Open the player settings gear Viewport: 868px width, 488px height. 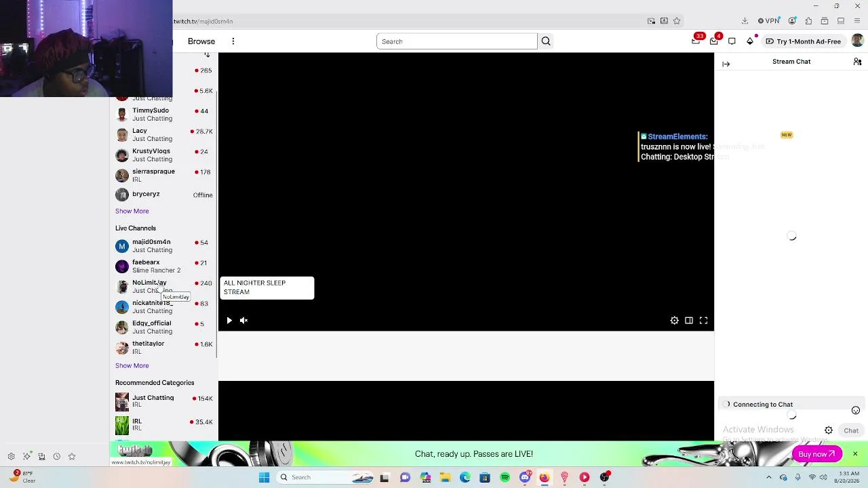(x=674, y=321)
